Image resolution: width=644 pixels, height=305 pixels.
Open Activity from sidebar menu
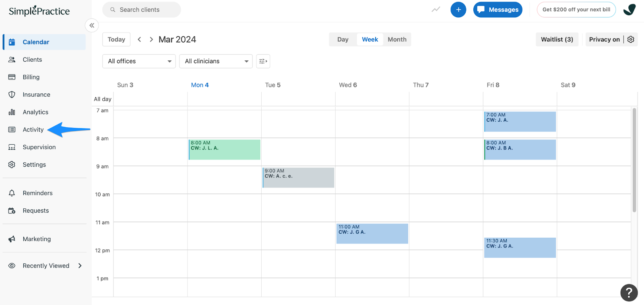click(x=33, y=130)
